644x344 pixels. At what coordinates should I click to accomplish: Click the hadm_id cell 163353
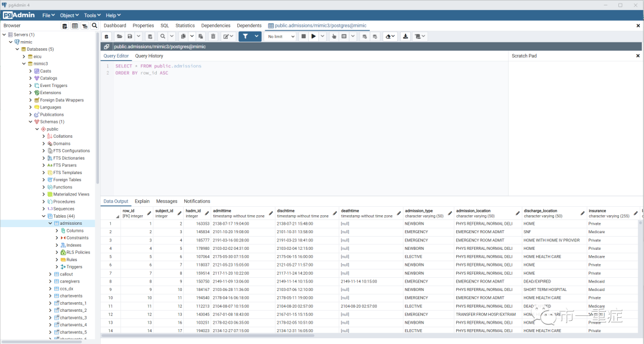[x=197, y=224]
